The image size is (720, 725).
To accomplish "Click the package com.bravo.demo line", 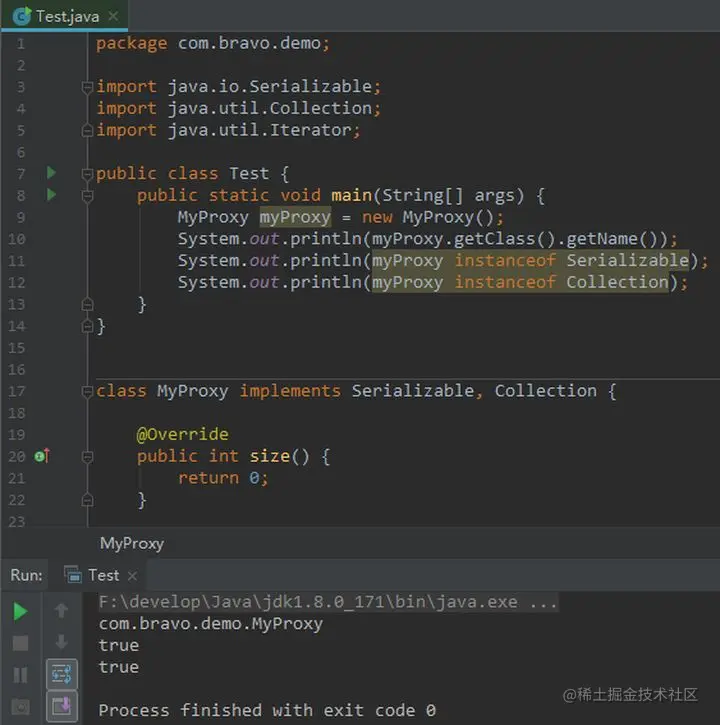I will tap(213, 43).
